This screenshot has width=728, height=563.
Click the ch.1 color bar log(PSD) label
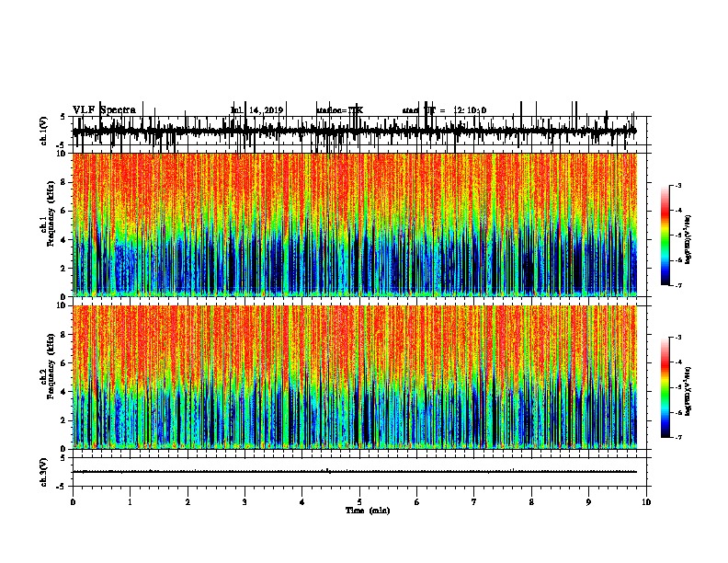point(688,240)
